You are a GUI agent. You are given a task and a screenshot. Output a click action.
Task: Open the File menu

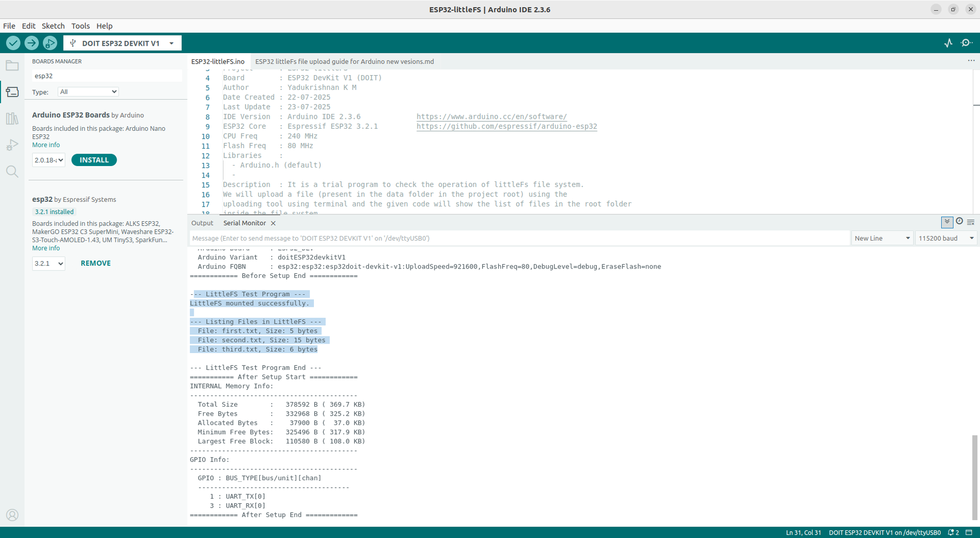click(x=9, y=26)
